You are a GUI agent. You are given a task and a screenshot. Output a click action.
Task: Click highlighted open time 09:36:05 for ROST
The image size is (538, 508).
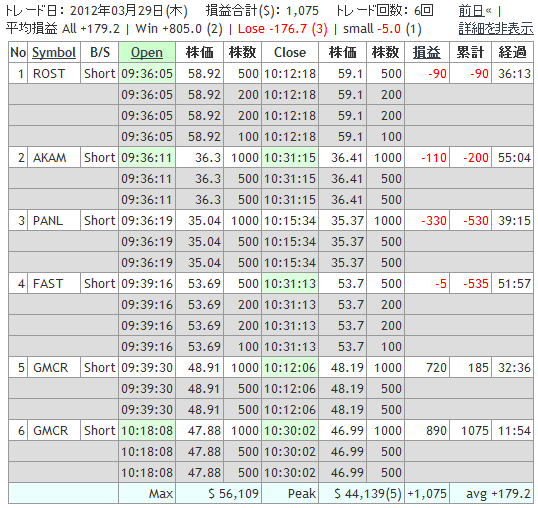(x=147, y=73)
